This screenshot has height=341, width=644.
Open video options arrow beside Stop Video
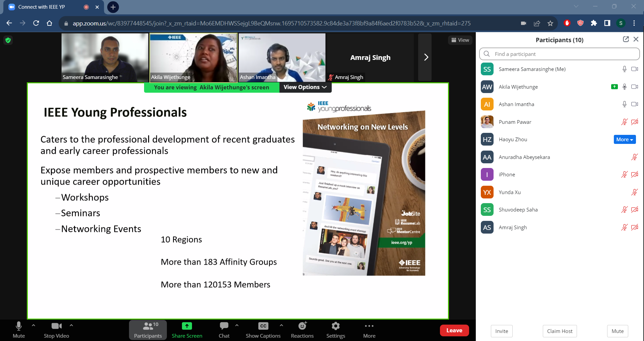pyautogui.click(x=71, y=325)
